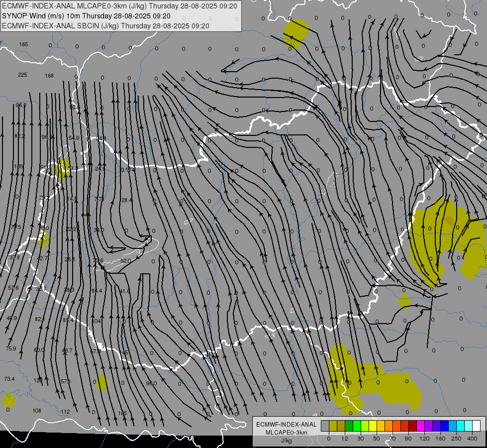Choose the white swatch ending the scale
This screenshot has height=448, width=487.
pyautogui.click(x=477, y=426)
